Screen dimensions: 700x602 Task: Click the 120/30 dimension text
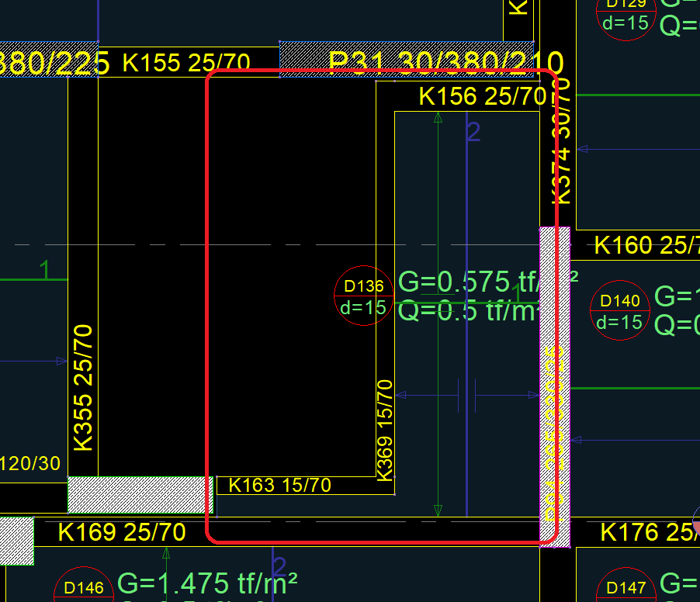(30, 464)
